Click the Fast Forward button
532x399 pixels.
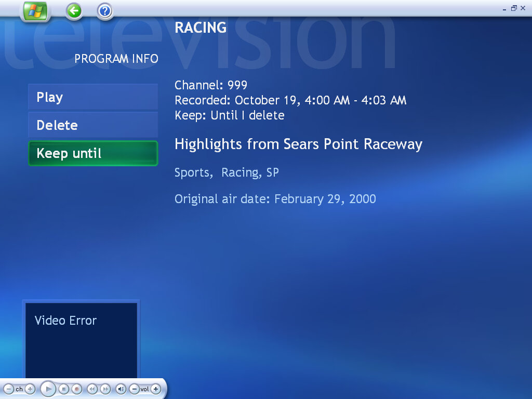(x=105, y=389)
